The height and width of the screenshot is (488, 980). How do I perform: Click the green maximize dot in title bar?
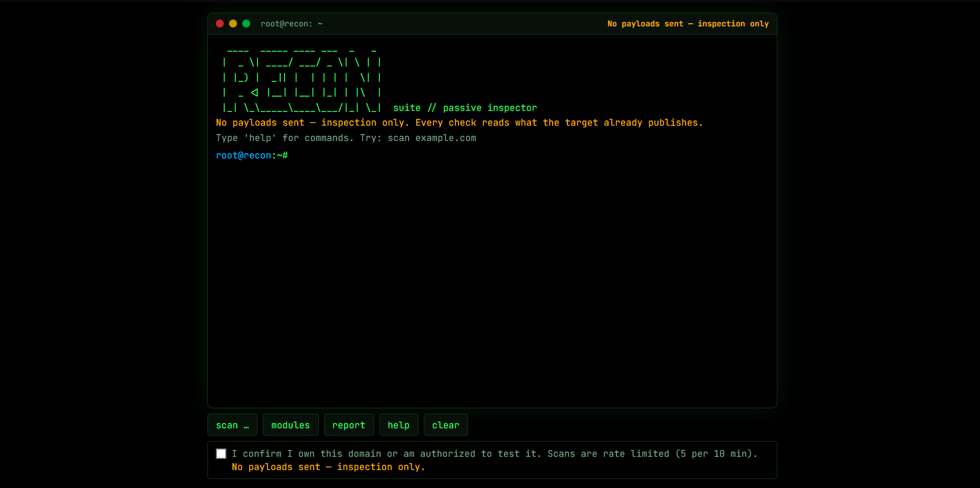pyautogui.click(x=246, y=24)
